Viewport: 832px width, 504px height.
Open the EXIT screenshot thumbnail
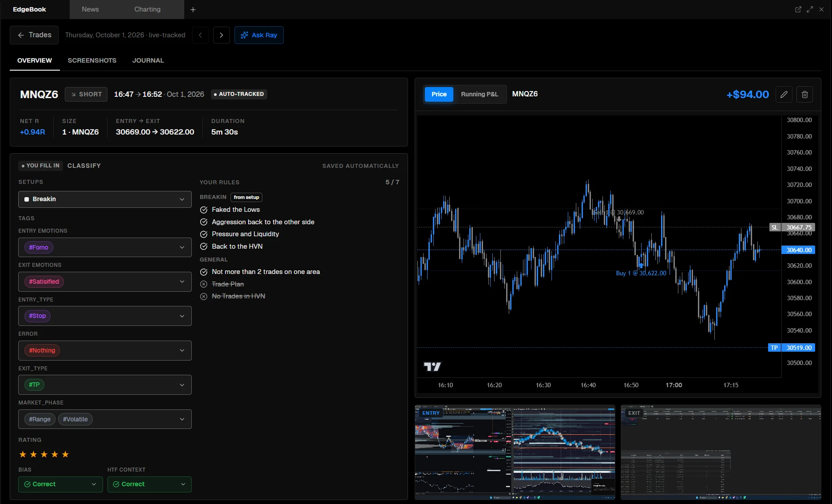click(721, 452)
